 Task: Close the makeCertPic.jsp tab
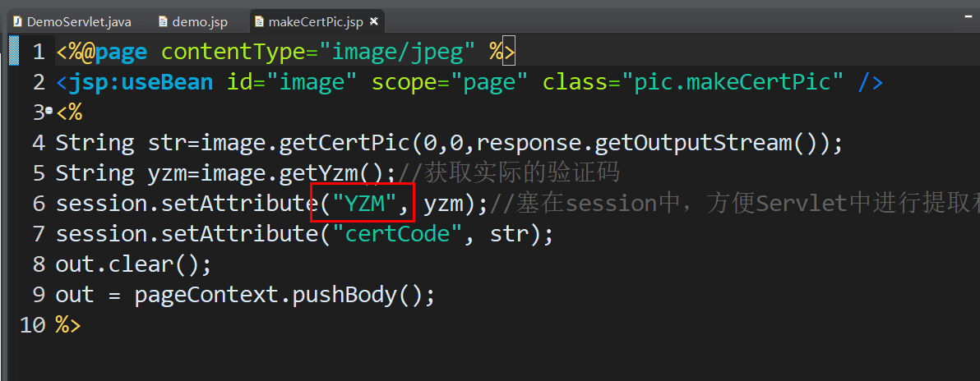[374, 21]
